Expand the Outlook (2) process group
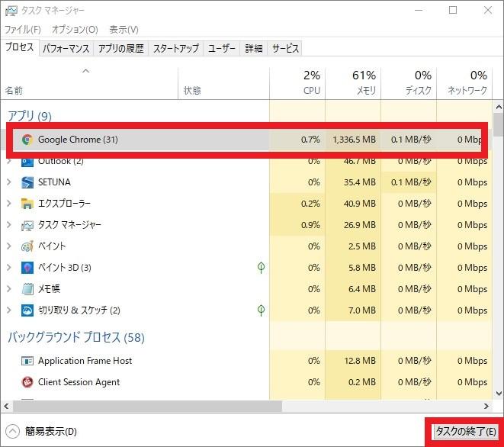This screenshot has height=447, width=504. pos(9,161)
